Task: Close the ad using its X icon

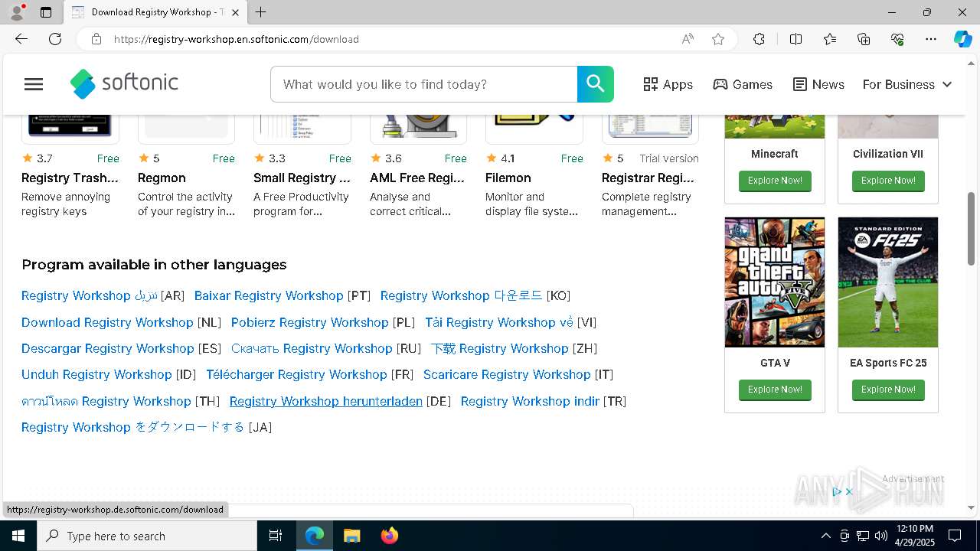Action: click(849, 492)
